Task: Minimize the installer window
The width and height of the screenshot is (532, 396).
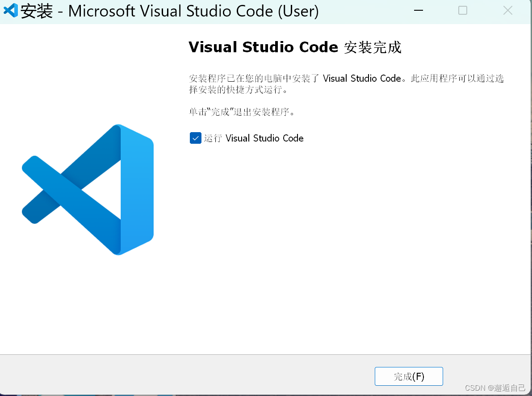Action: 419,11
